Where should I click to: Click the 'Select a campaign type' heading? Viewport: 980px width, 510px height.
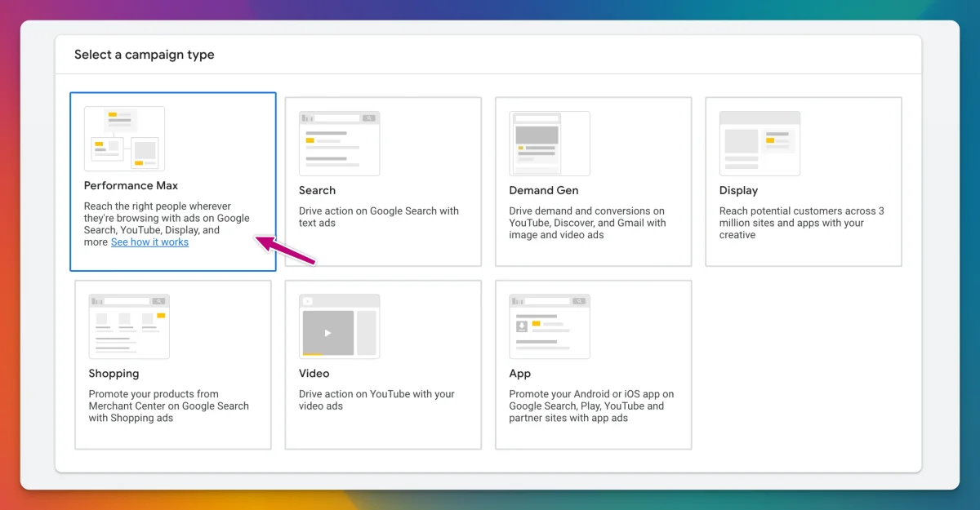[x=145, y=55]
